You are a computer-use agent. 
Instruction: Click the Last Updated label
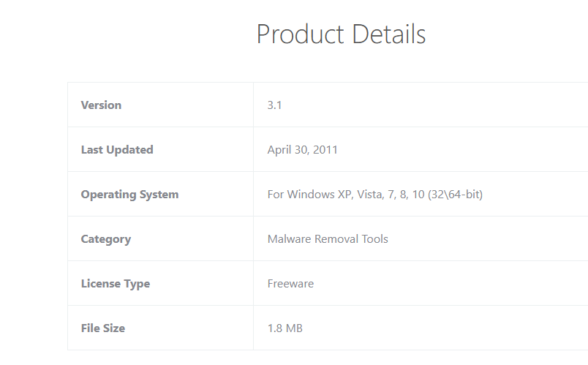[x=117, y=150]
